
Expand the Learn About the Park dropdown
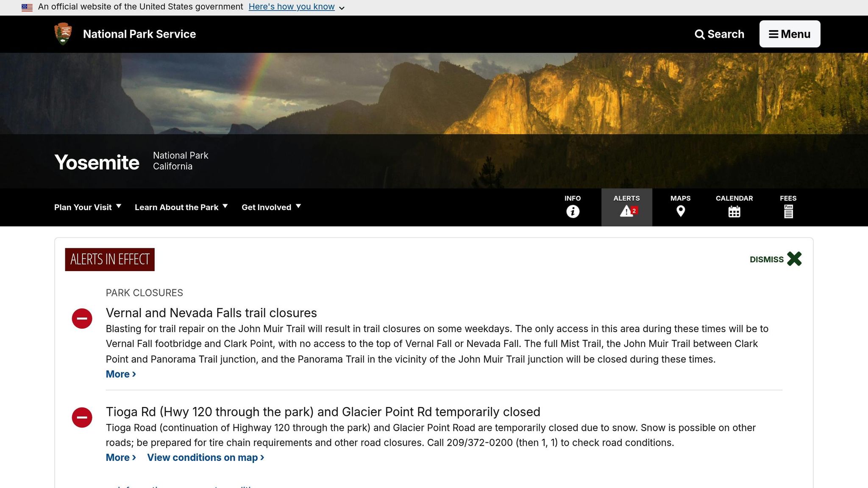tap(181, 207)
